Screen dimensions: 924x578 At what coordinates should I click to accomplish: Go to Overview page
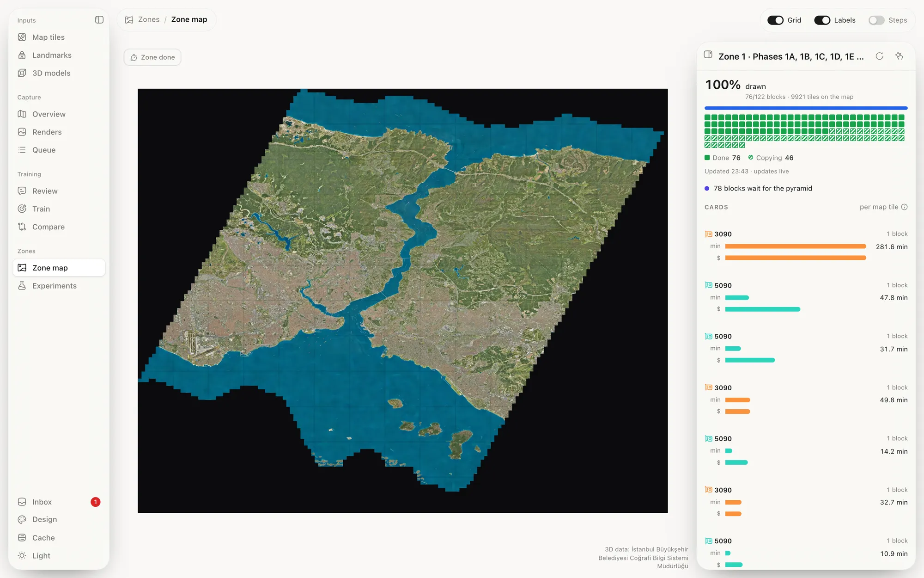point(59,114)
